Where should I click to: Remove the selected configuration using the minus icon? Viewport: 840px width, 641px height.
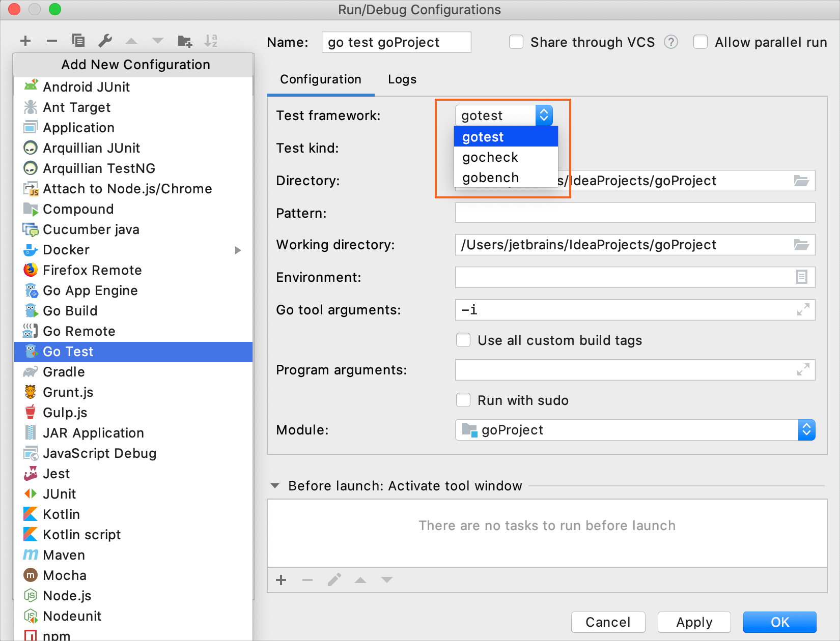[x=51, y=41]
